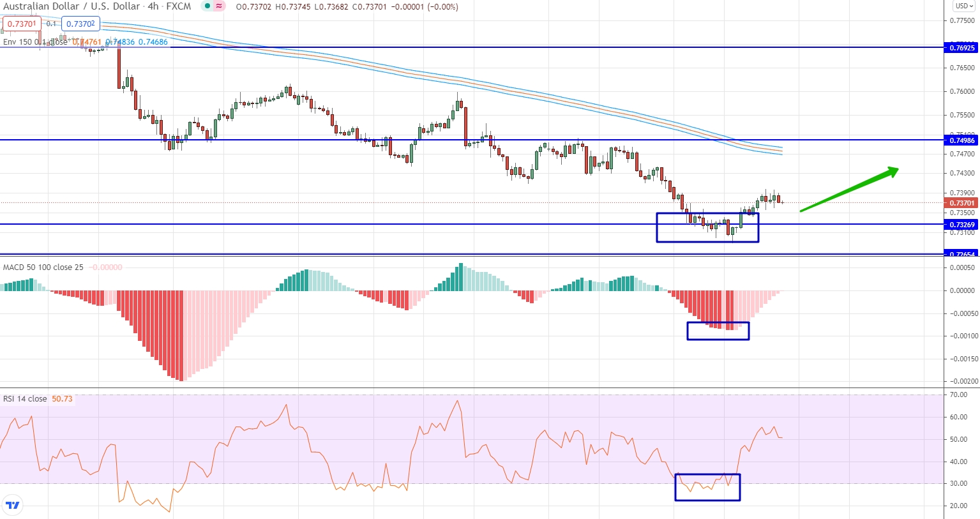The height and width of the screenshot is (519, 980).
Task: Click the 0.75500 price axis label
Action: 962,116
